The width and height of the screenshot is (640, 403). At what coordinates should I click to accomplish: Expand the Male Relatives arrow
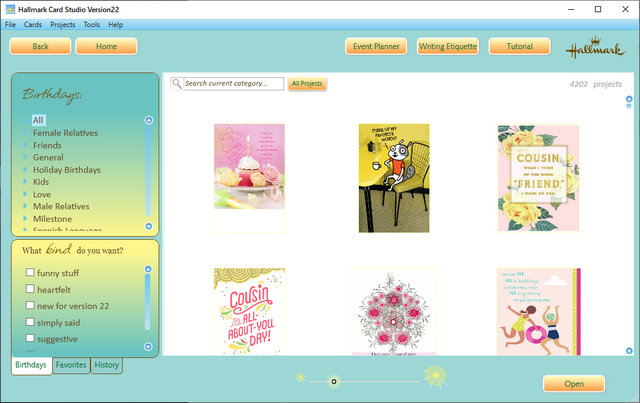click(25, 206)
